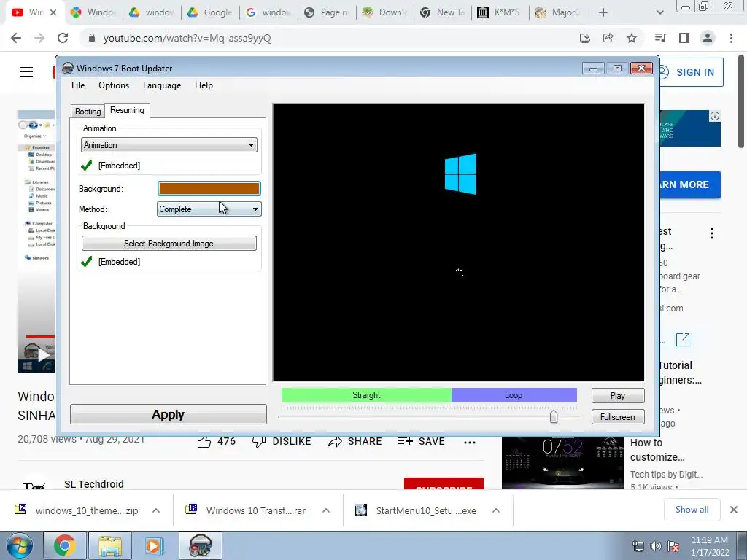Viewport: 747px width, 560px height.
Task: Open Chrome from the taskbar
Action: 64,545
